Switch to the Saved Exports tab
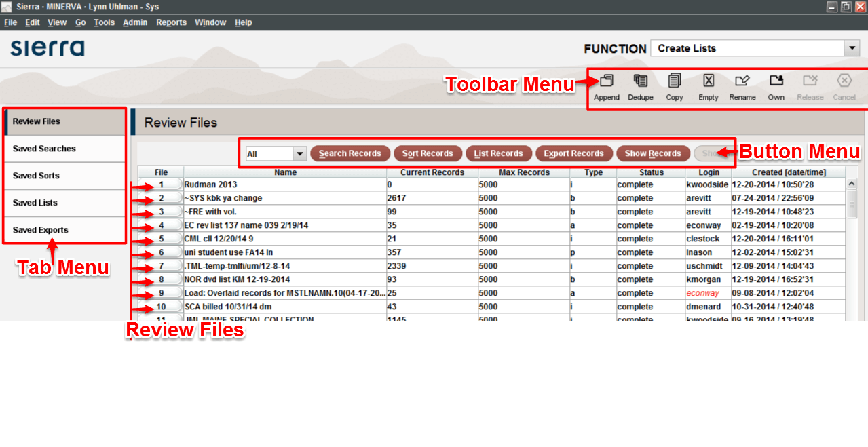 pyautogui.click(x=65, y=230)
